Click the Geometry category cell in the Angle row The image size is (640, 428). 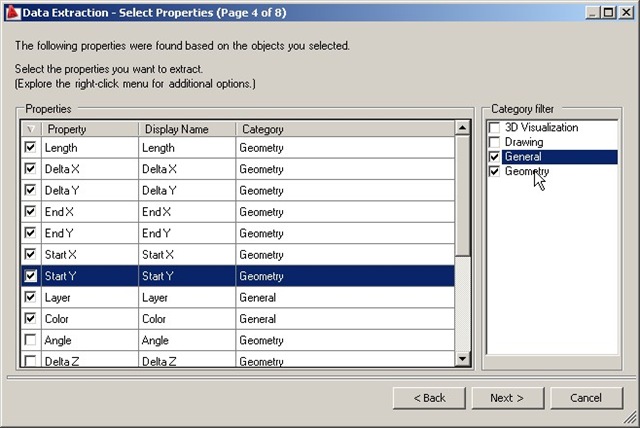[x=345, y=340]
